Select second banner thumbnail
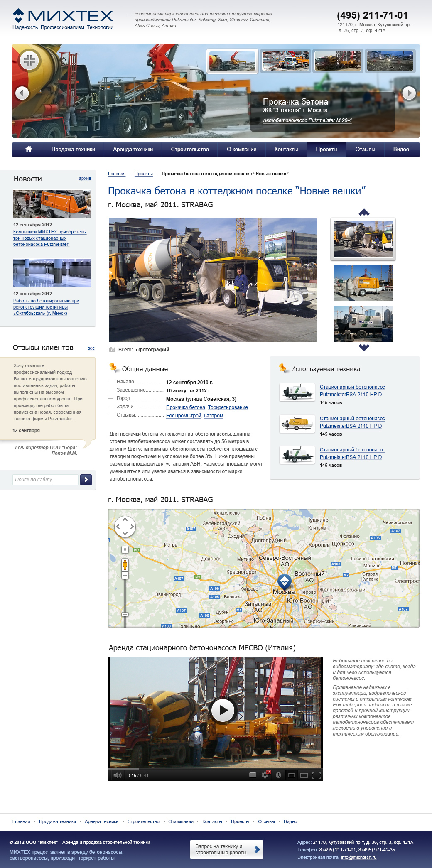This screenshot has height=868, width=432. click(285, 61)
